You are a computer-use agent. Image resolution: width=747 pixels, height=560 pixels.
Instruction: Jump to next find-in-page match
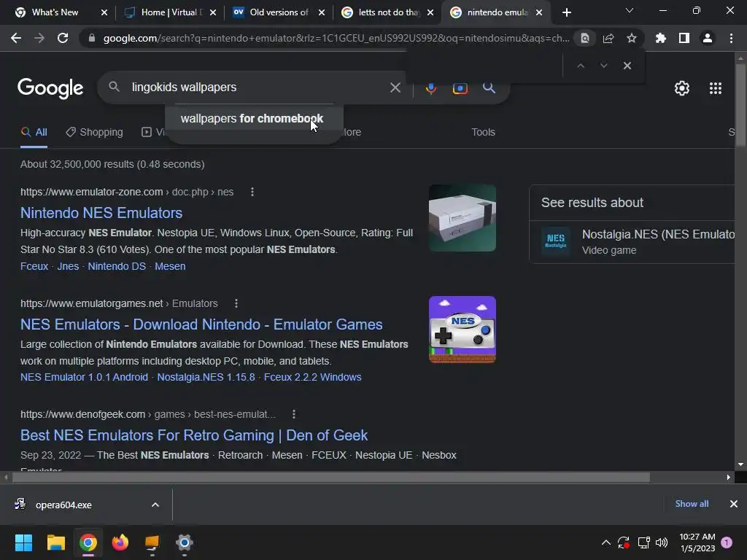point(603,66)
